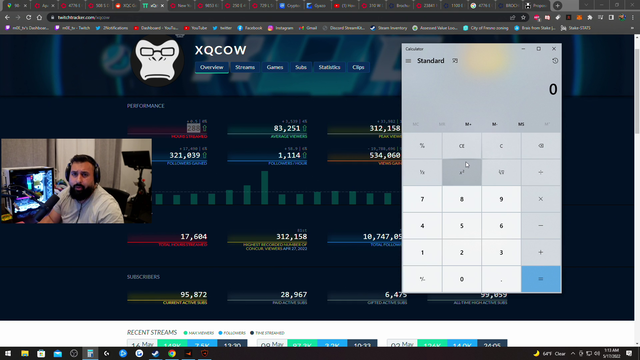
Task: Open the notification center icon
Action: coord(629,353)
